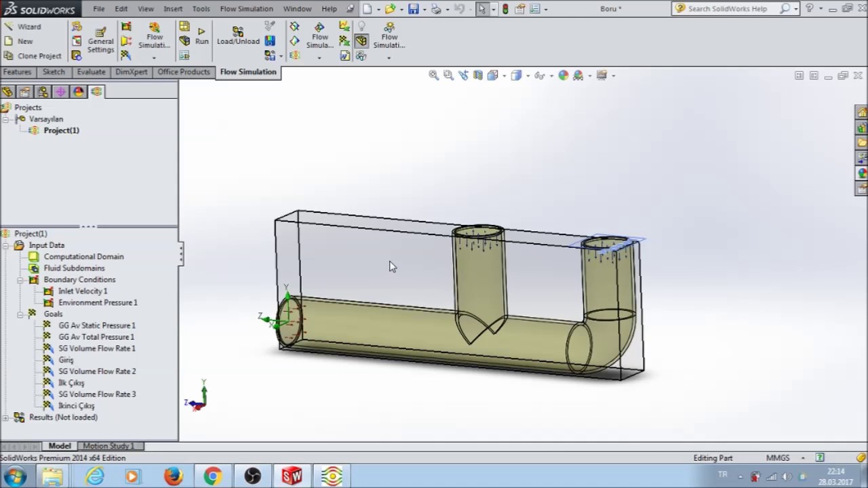Collapse the Varsayılan configuration node

coord(6,119)
